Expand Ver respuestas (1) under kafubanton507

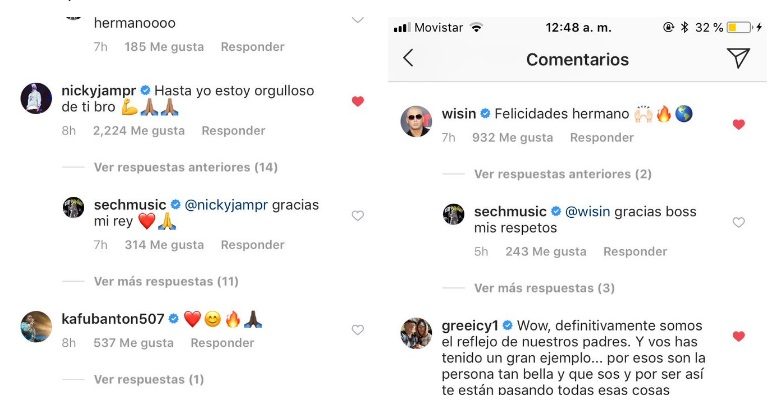pyautogui.click(x=149, y=379)
